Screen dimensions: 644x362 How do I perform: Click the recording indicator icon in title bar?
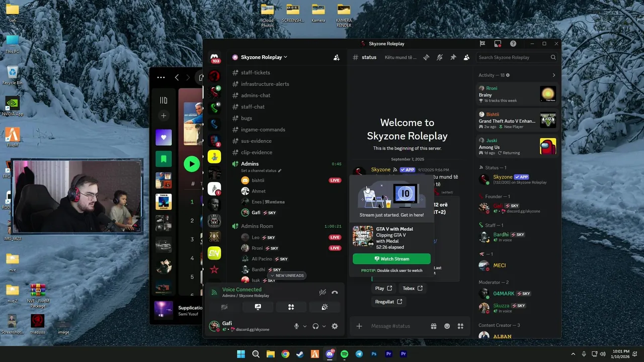click(x=498, y=44)
